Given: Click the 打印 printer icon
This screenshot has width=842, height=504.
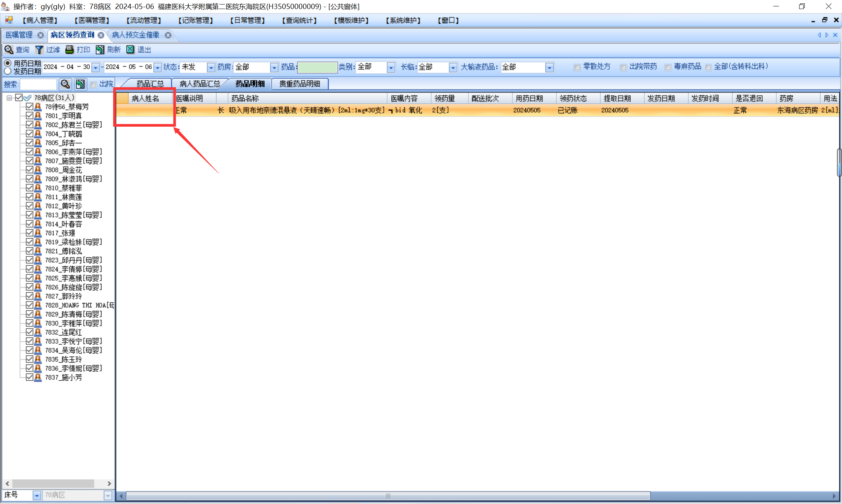Looking at the screenshot, I should 70,50.
